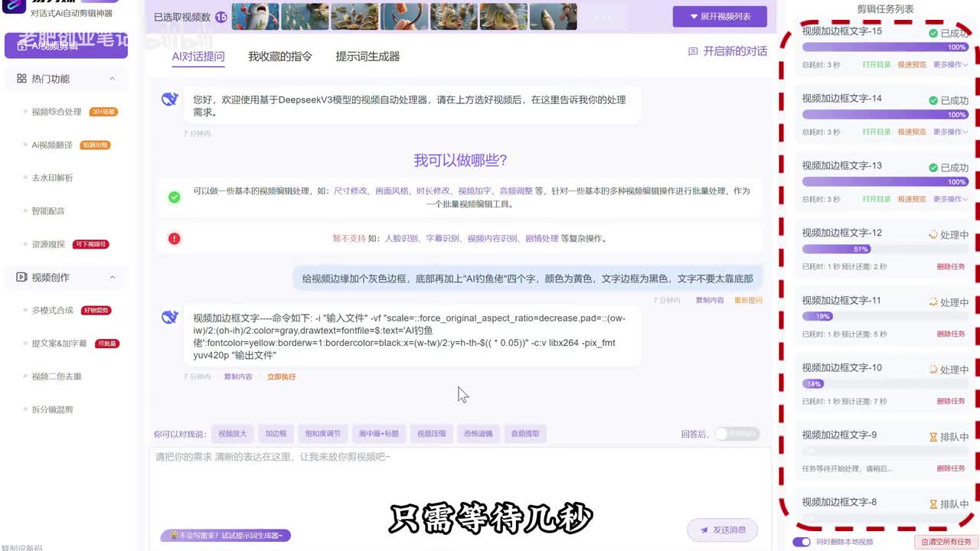Expand the 展开视频列表 dropdown button
Screen dimensions: 980x551
719,16
